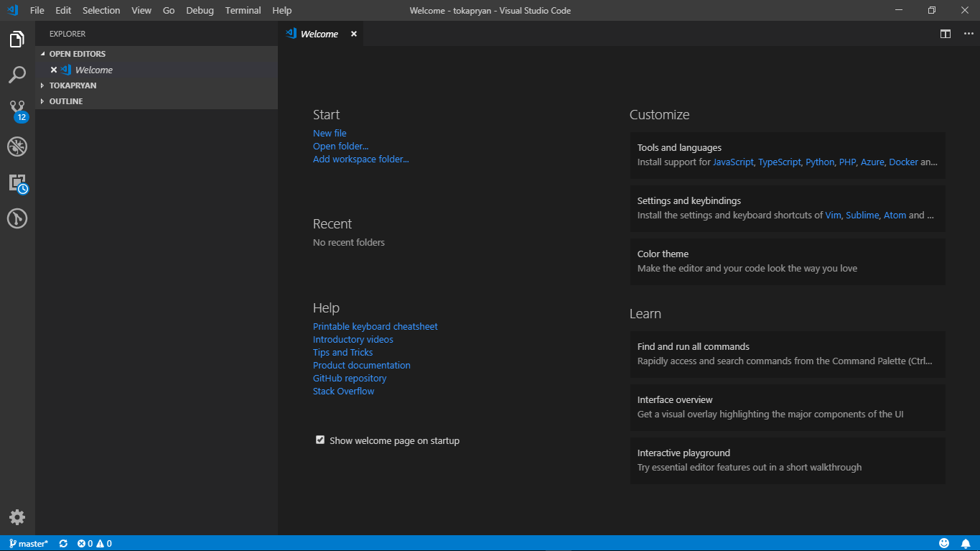Select Welcome item in Open Editors
Screen dimensions: 980x551
pos(157,70)
